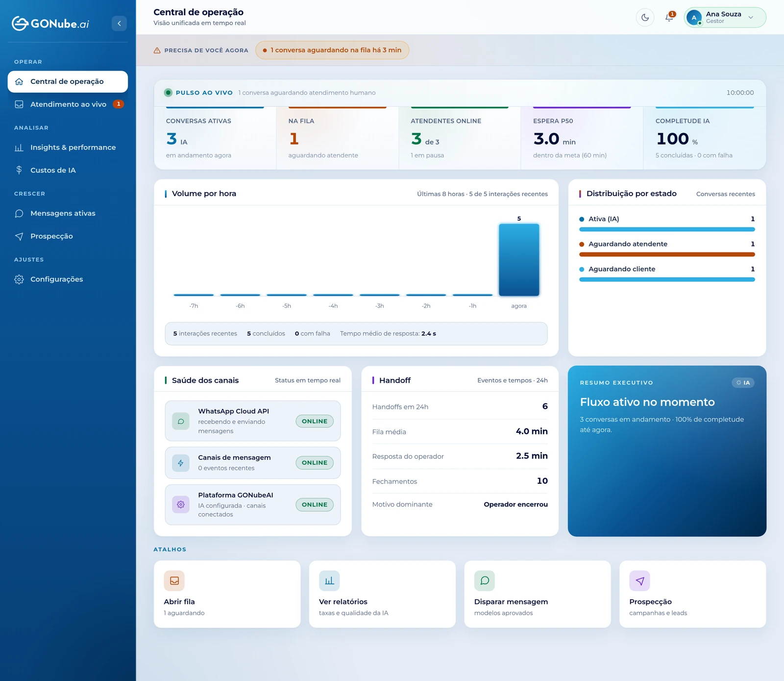This screenshot has height=681, width=784.
Task: Click the gear icon for Plataforma GONubeAI
Action: pos(181,504)
